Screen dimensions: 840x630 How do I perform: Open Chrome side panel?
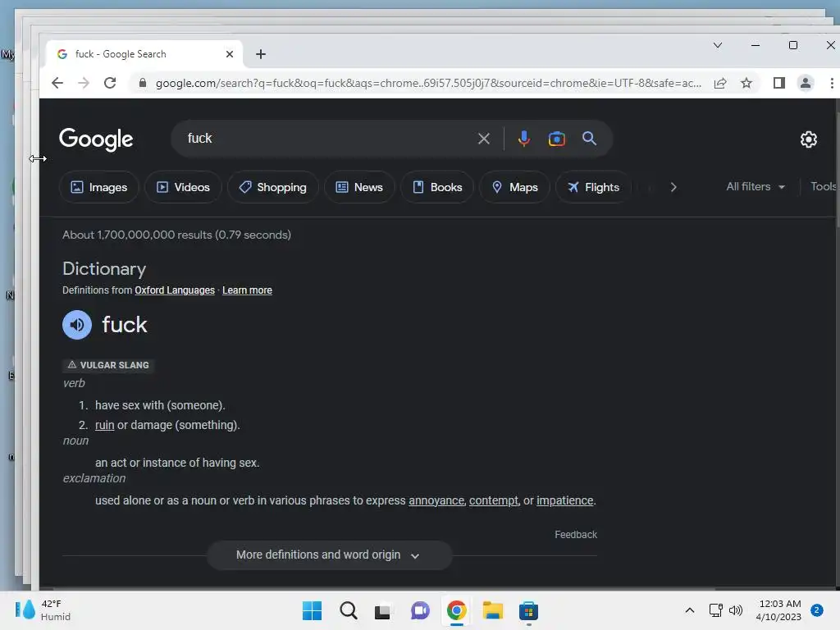tap(779, 83)
